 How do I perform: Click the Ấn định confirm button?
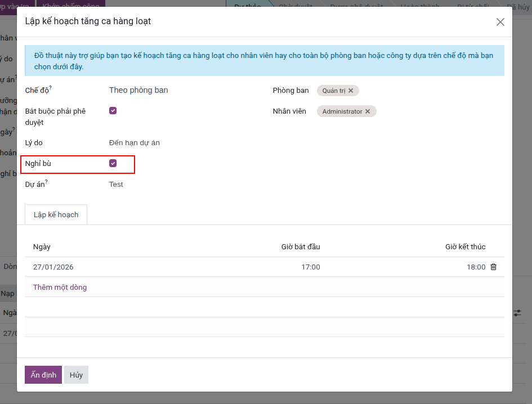pos(43,375)
